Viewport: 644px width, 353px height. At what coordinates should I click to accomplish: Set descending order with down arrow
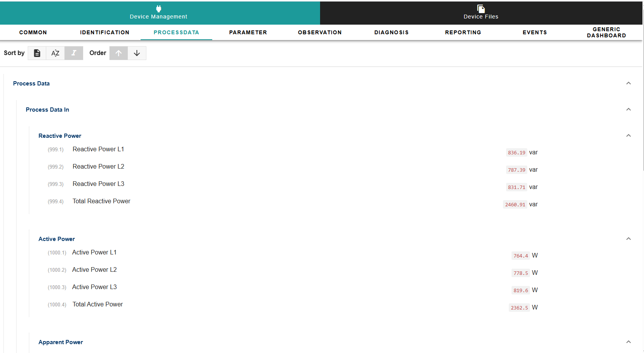(x=137, y=53)
